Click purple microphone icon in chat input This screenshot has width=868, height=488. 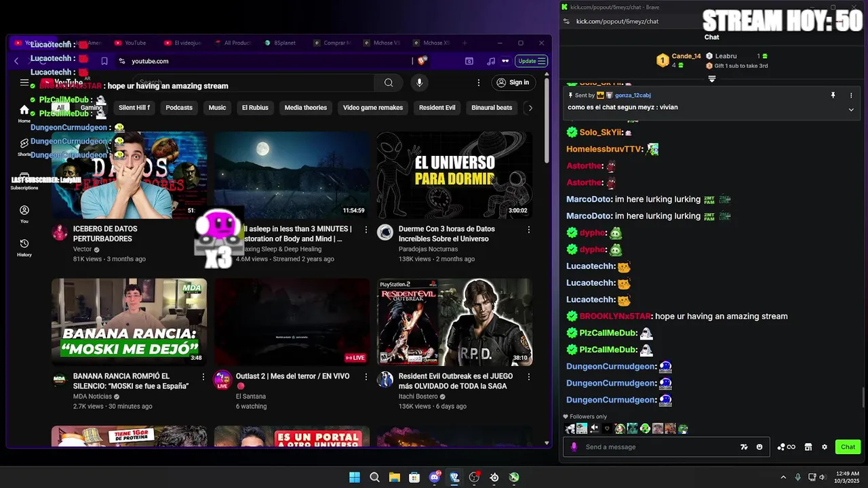tap(574, 447)
